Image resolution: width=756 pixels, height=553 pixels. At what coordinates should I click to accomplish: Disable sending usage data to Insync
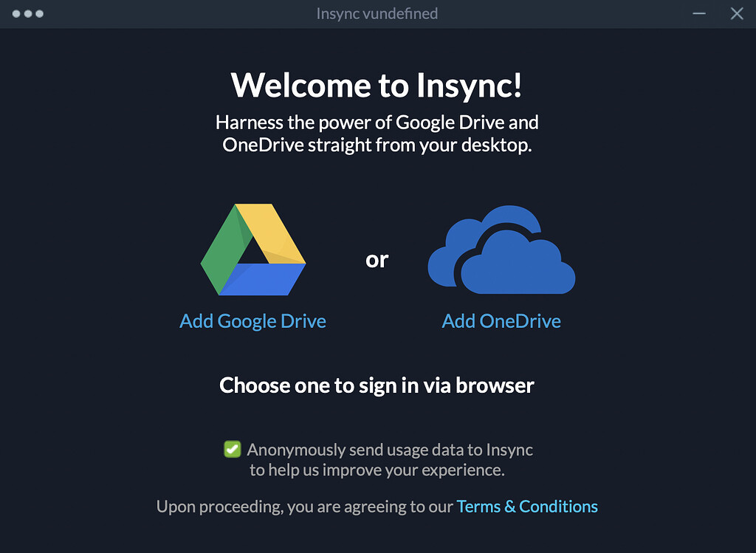click(x=234, y=449)
